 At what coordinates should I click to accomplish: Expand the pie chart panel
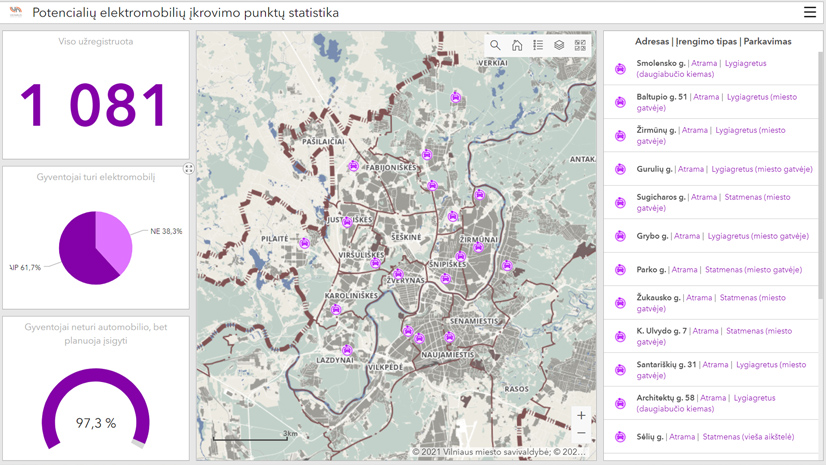(x=188, y=169)
